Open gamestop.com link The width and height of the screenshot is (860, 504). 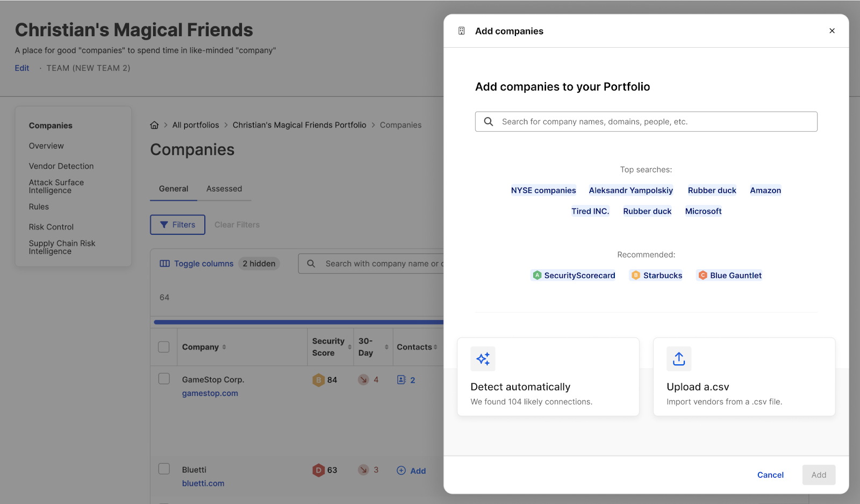click(210, 393)
